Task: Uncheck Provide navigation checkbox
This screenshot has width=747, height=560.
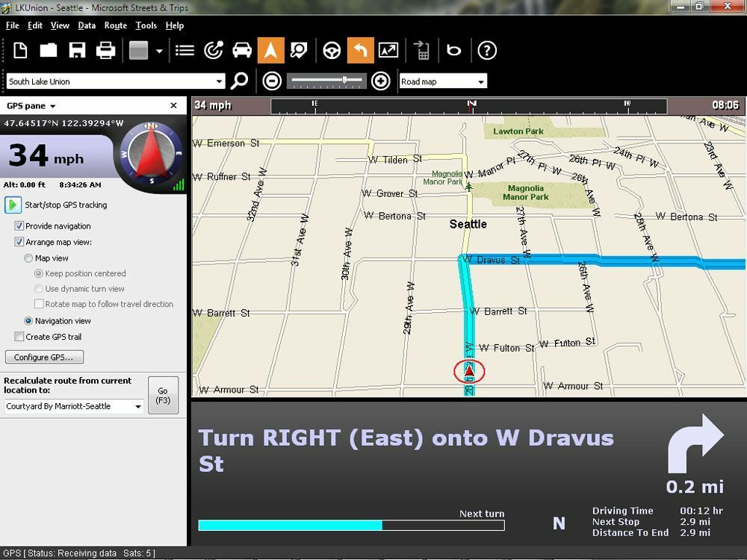Action: coord(19,226)
